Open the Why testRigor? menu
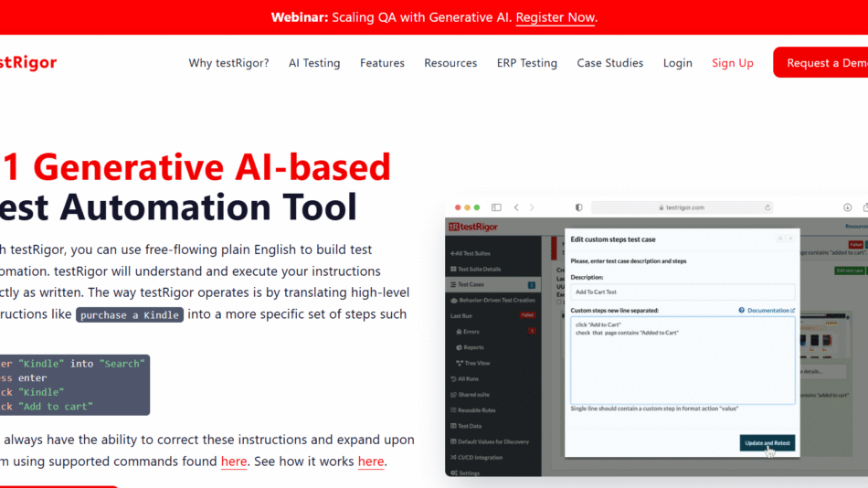 [228, 63]
